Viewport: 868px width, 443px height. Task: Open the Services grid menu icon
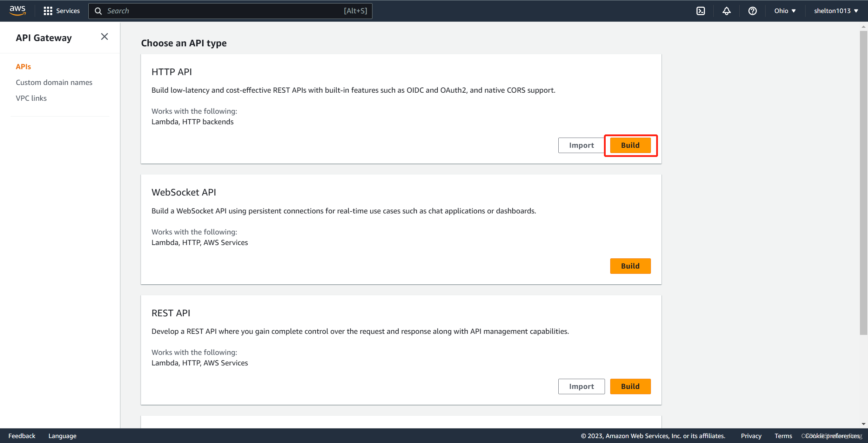[x=48, y=11]
